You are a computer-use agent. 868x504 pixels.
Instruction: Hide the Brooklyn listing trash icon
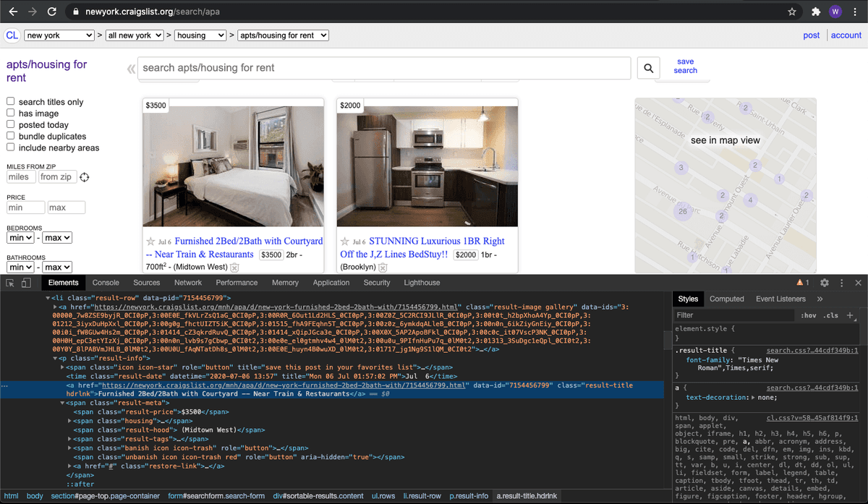(x=383, y=268)
